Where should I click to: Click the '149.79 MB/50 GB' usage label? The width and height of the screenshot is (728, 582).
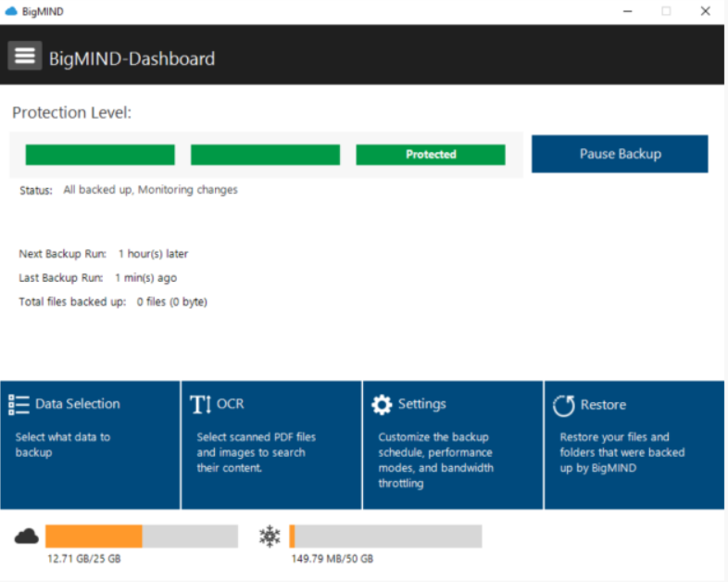click(332, 559)
